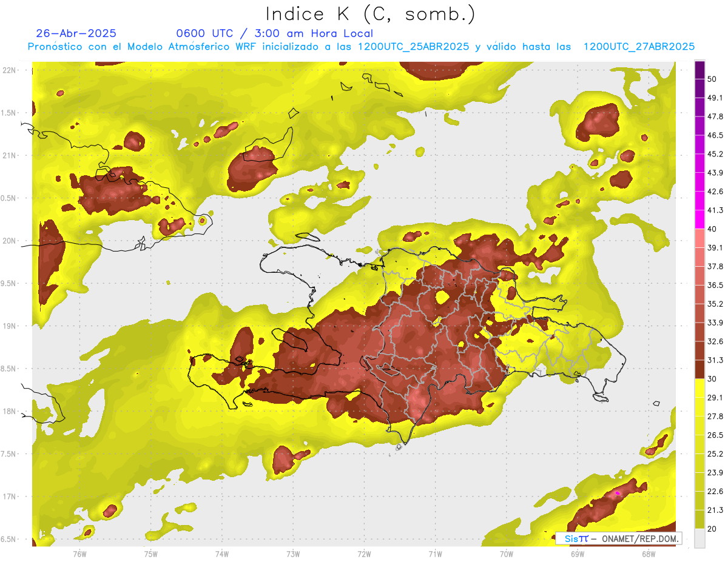Click the title "Indice K (C, somb.)"

[x=370, y=15]
